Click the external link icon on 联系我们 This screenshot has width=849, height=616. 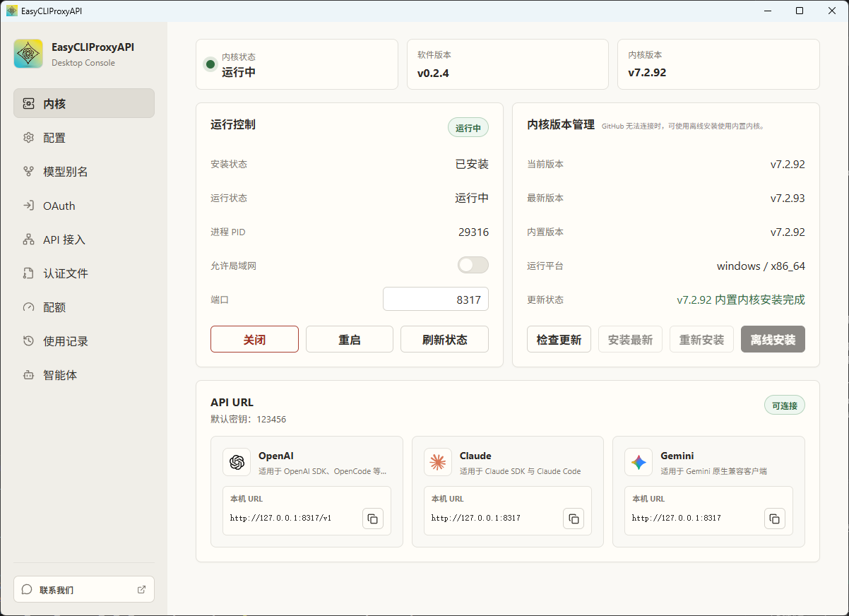[141, 589]
